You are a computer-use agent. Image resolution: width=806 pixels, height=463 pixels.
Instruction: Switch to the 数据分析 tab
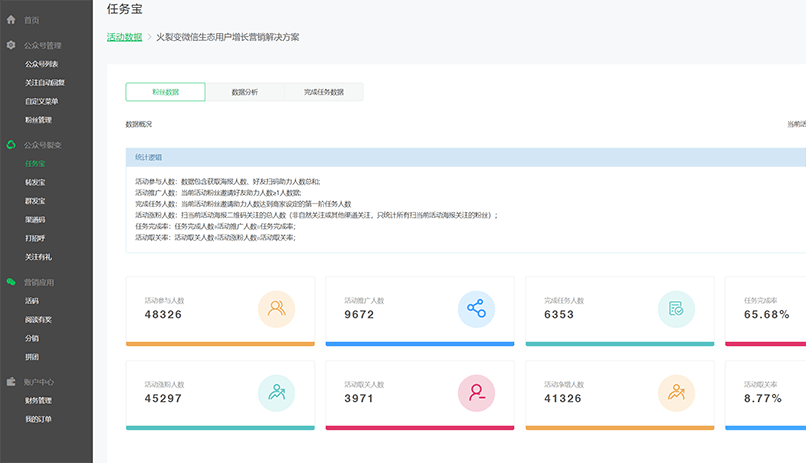[245, 92]
